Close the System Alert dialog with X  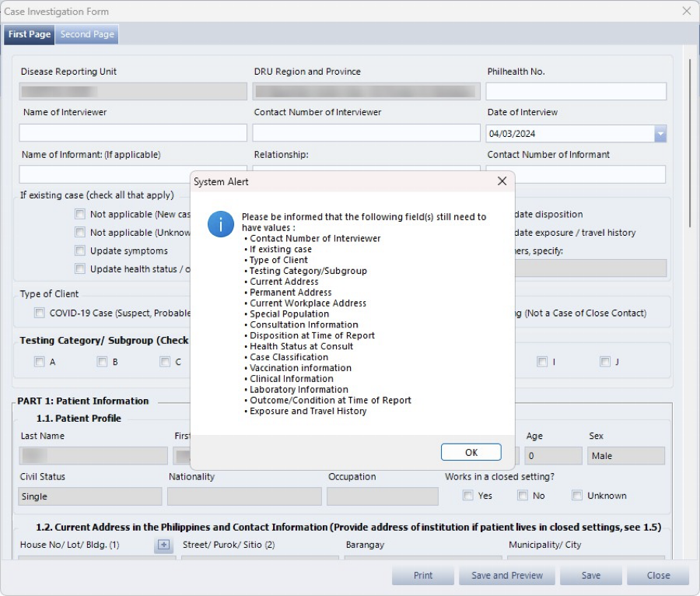502,181
